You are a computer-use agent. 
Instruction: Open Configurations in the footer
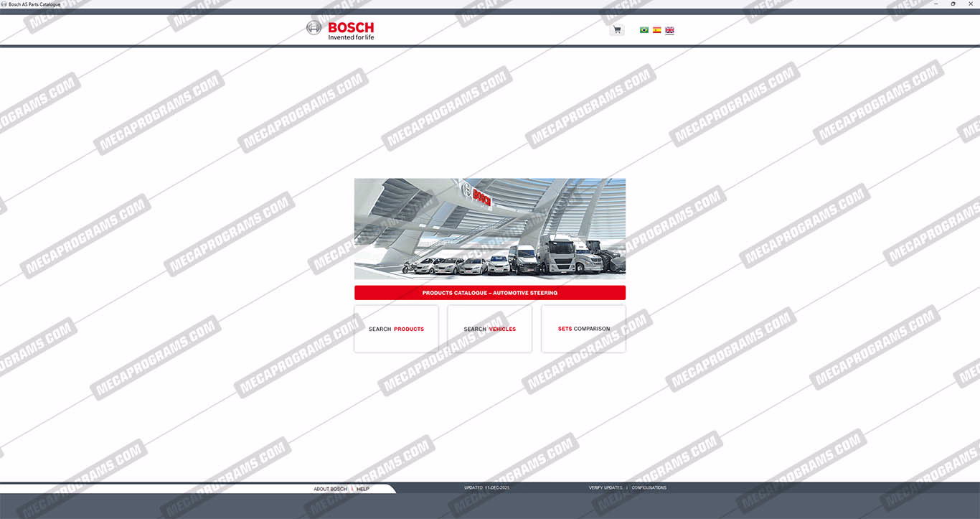click(649, 488)
